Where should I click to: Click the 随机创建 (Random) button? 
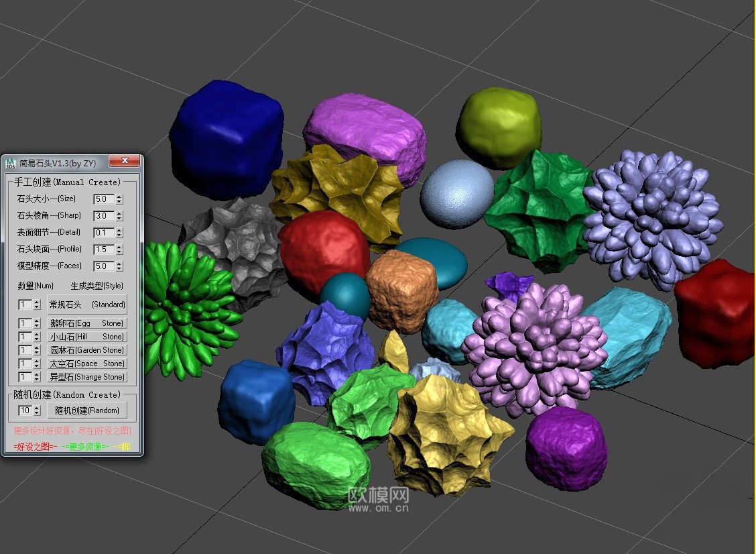tap(86, 410)
